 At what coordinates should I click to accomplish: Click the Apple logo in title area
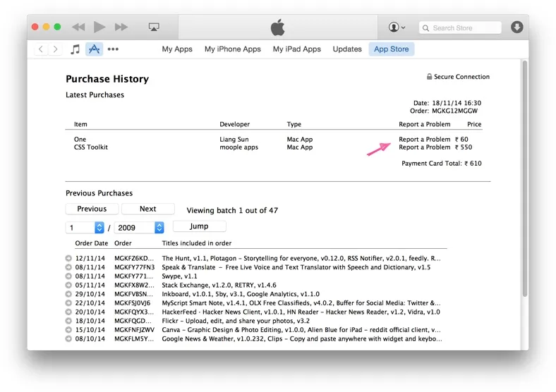[277, 27]
